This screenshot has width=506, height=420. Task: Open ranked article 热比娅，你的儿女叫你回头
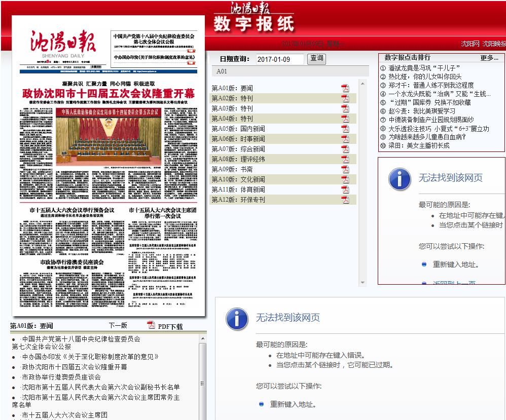click(425, 77)
